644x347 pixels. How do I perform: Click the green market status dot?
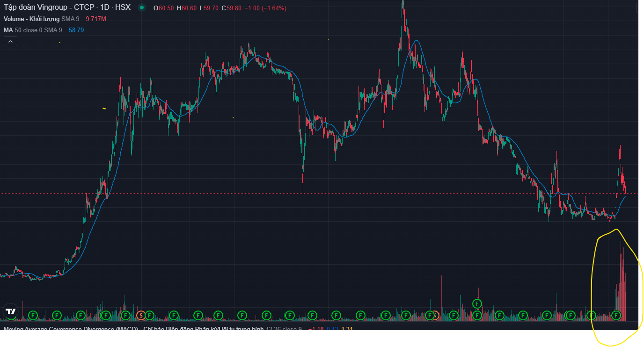142,8
